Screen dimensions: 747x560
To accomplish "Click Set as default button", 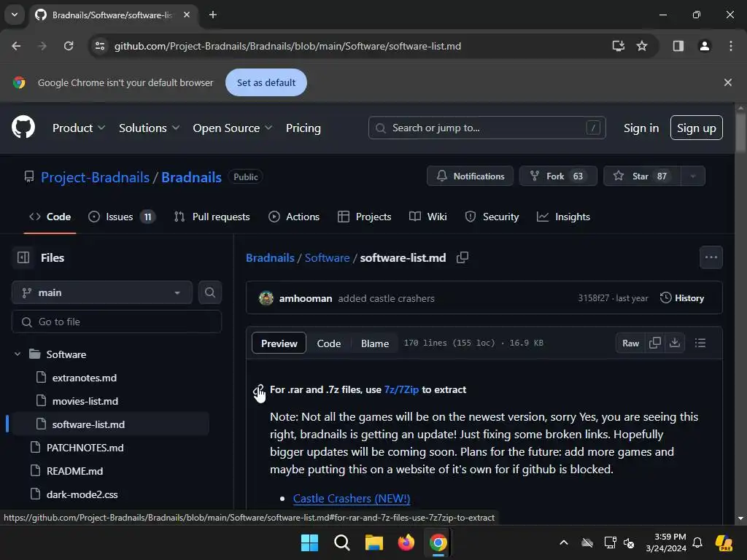I will click(x=266, y=82).
